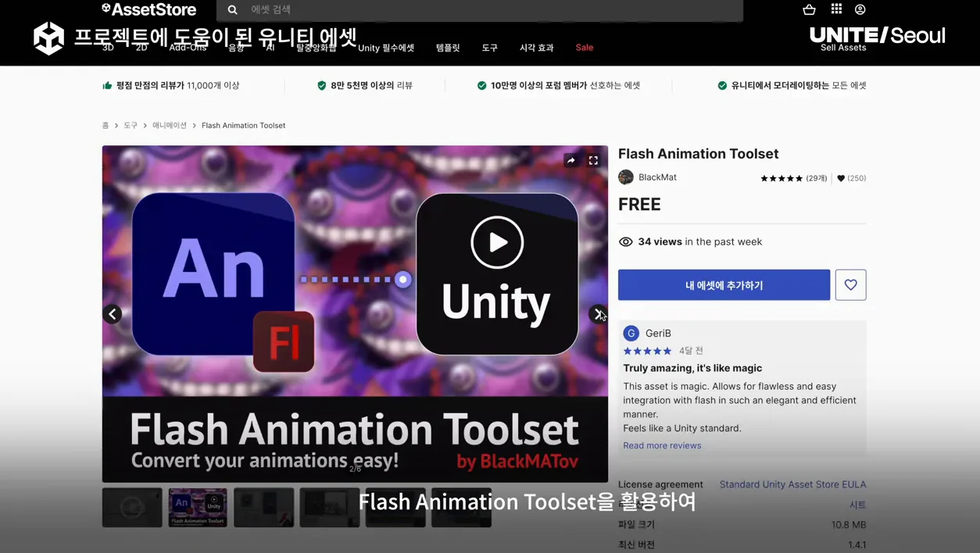Click the GeriB reviewer avatar
Viewport: 980px width, 553px height.
coord(631,334)
